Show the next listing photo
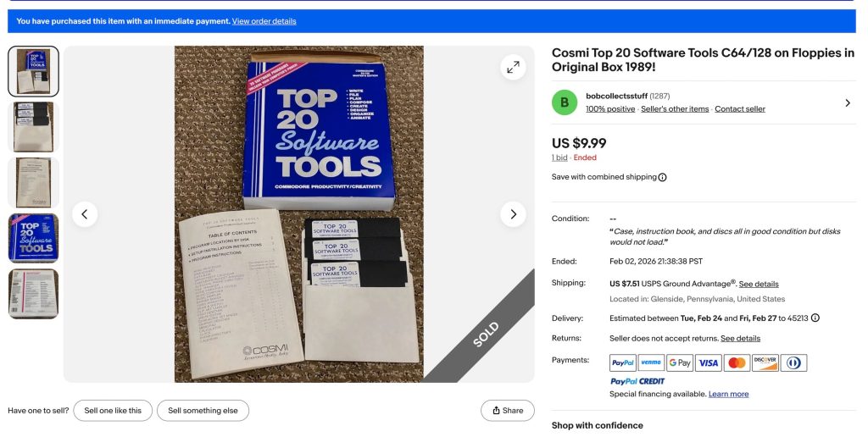868x437 pixels. click(513, 214)
